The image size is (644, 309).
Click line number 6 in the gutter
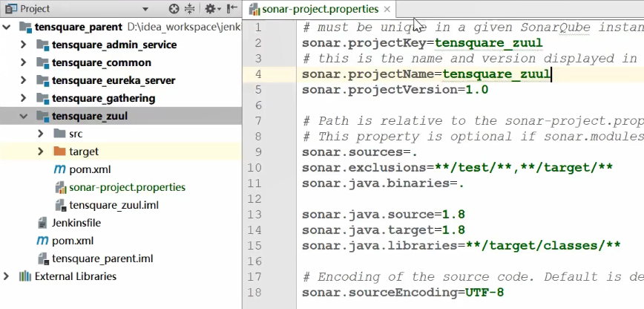(x=258, y=105)
